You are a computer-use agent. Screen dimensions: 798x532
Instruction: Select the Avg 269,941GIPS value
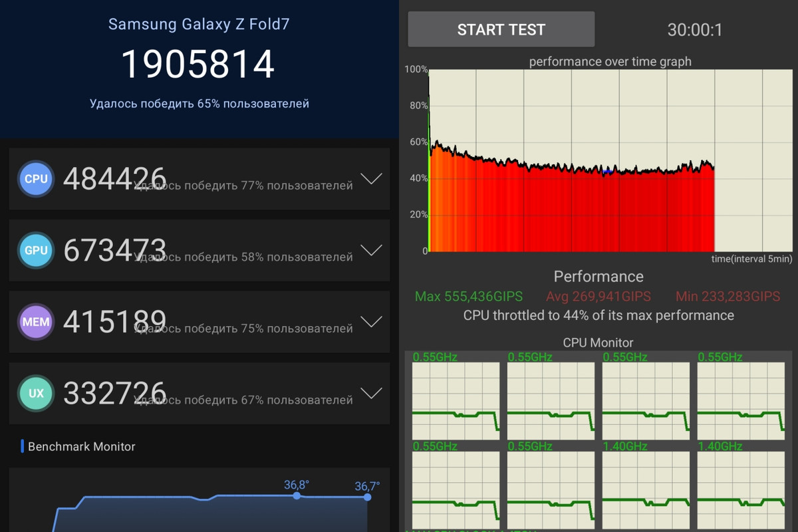tap(598, 297)
